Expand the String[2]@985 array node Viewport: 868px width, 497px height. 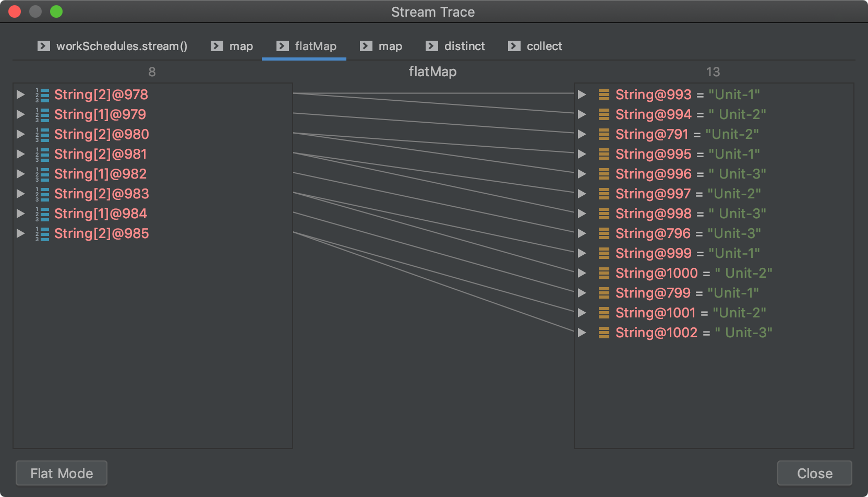point(21,233)
